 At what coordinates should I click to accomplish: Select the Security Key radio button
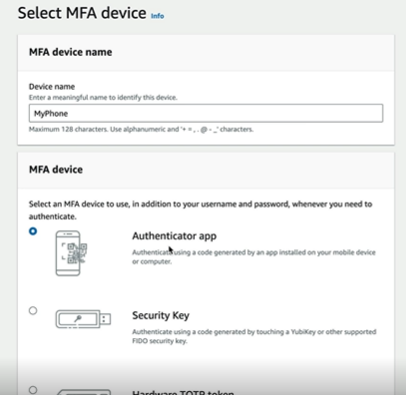pos(33,311)
